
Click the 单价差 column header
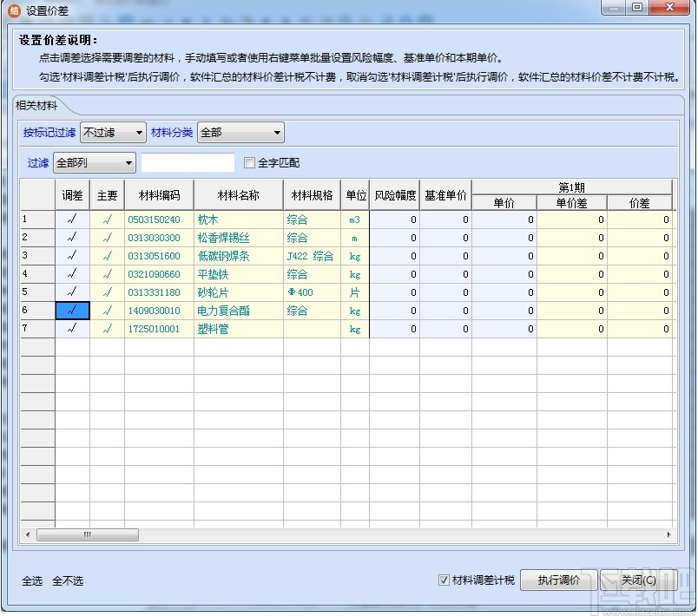pos(572,203)
